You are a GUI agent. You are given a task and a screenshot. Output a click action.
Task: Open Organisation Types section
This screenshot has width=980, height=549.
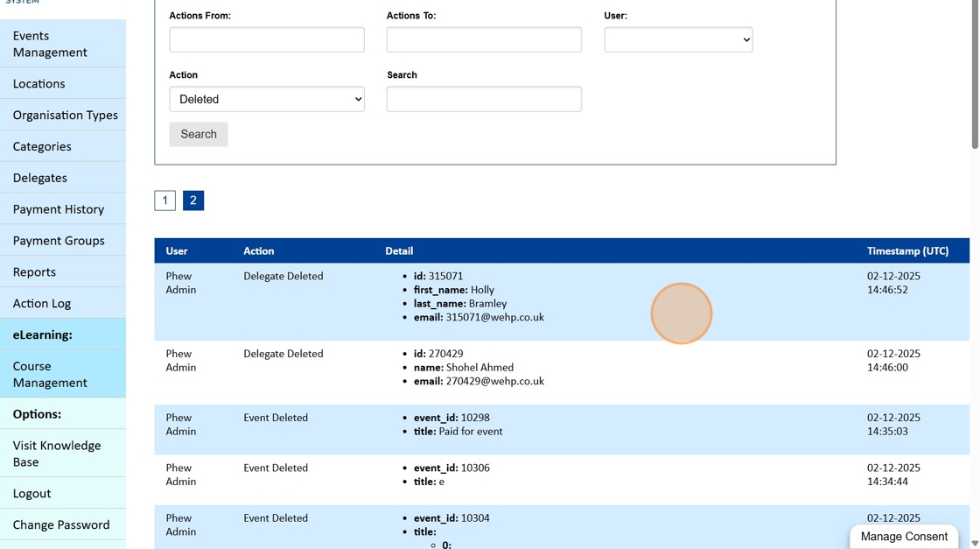(x=65, y=116)
